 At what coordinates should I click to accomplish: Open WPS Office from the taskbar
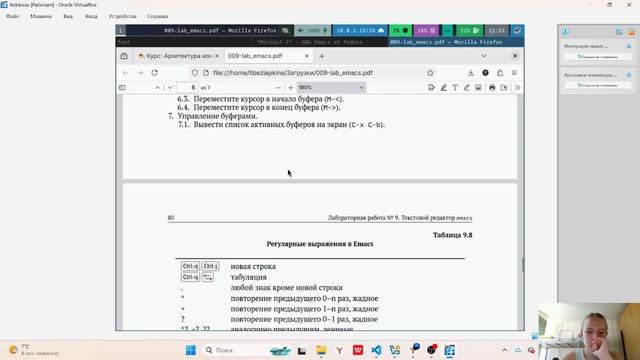pyautogui.click(x=358, y=350)
